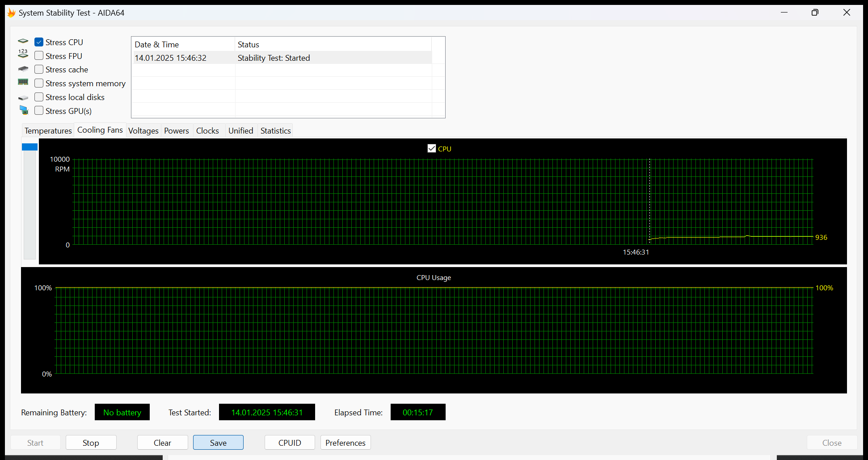Toggle the CPU fan graph checkbox
Viewport: 868px width, 460px height.
pos(432,148)
